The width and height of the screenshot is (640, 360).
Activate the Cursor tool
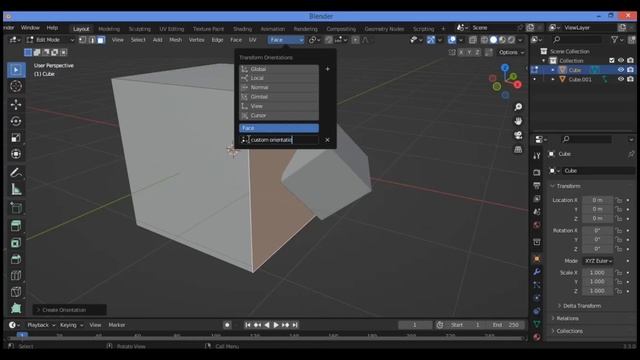16,86
